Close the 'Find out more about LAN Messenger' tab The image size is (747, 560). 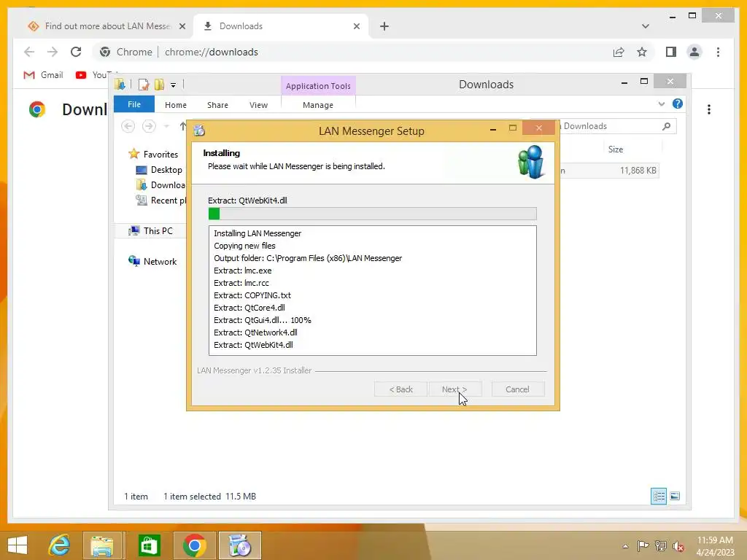point(182,26)
